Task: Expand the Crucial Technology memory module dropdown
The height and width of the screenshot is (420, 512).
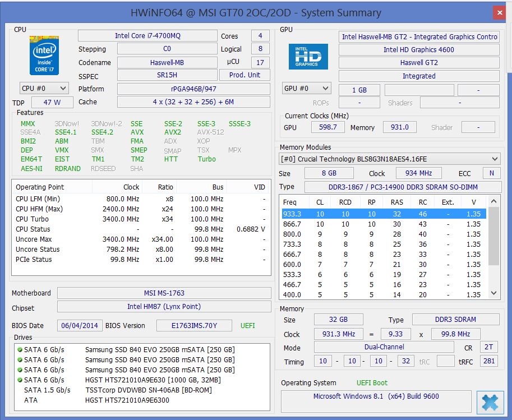Action: 390,159
